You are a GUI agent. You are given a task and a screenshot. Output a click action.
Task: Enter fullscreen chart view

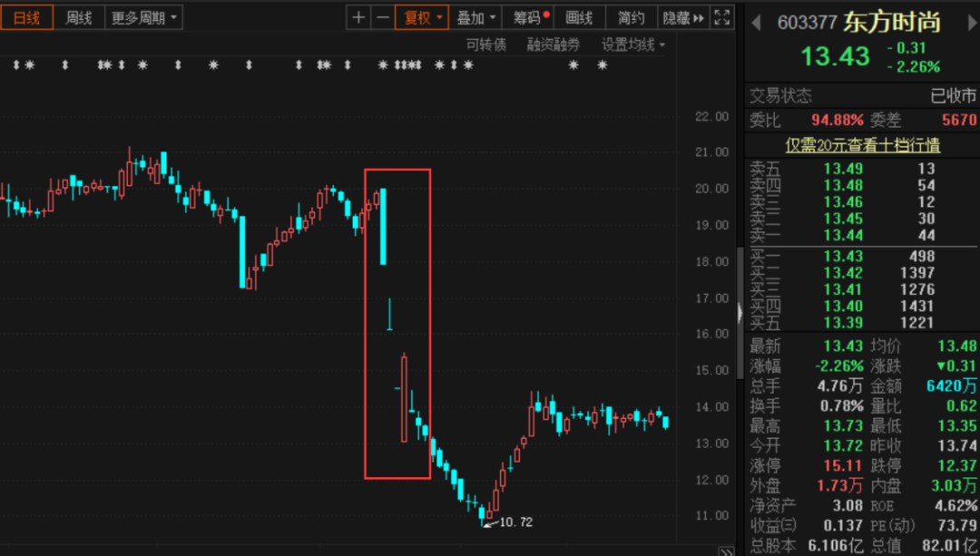(722, 17)
